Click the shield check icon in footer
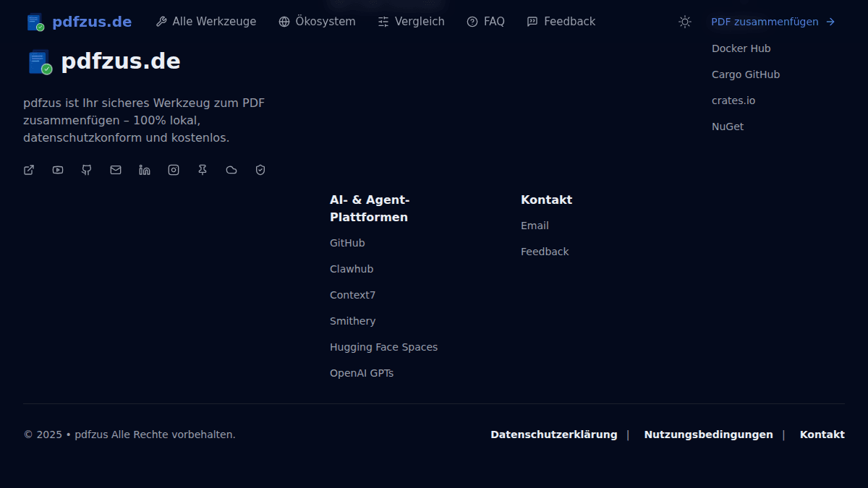868x488 pixels. click(x=260, y=170)
